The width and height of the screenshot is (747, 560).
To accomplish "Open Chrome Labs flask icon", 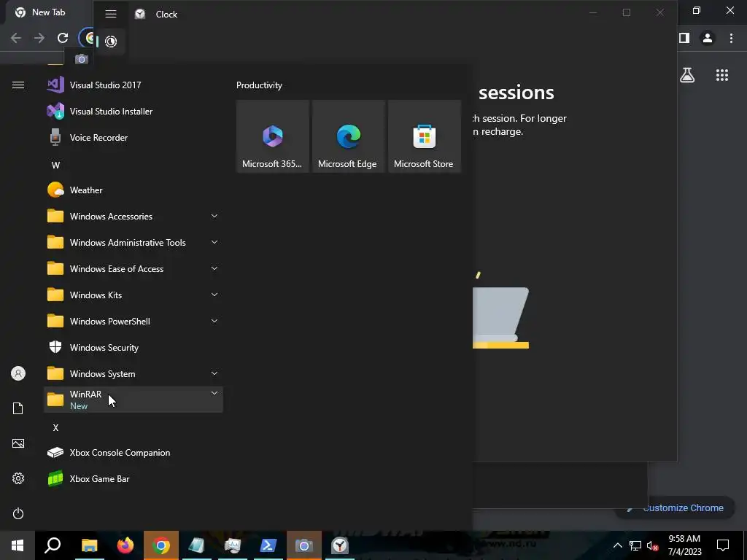I will click(x=687, y=75).
